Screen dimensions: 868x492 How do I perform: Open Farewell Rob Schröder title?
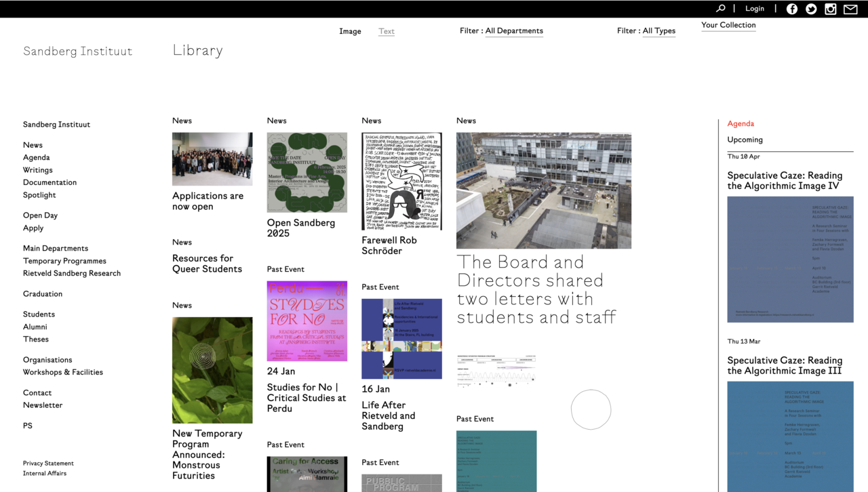[x=389, y=245]
